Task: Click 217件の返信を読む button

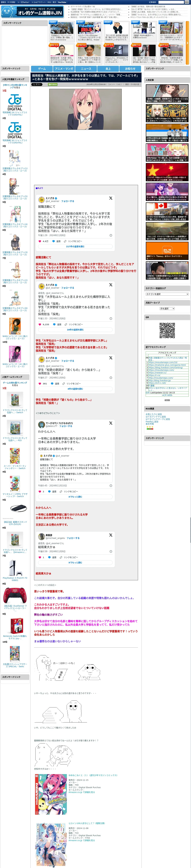Action: [75, 247]
